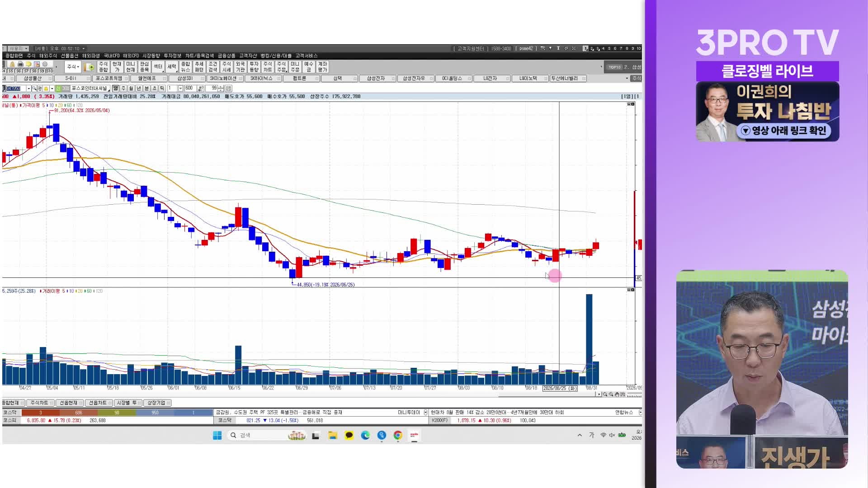Open Chrome from the taskbar
Image resolution: width=868 pixels, height=488 pixels.
[x=398, y=435]
